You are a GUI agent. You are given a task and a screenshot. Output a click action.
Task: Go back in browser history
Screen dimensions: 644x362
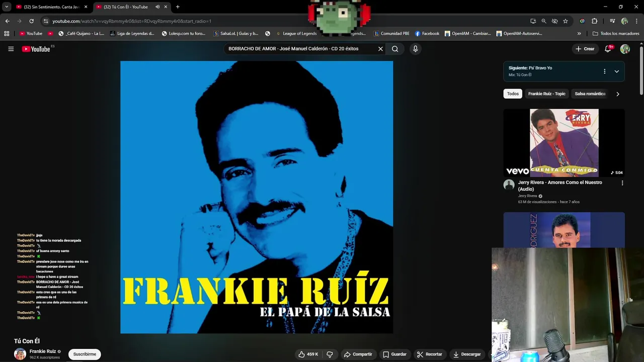[x=7, y=21]
